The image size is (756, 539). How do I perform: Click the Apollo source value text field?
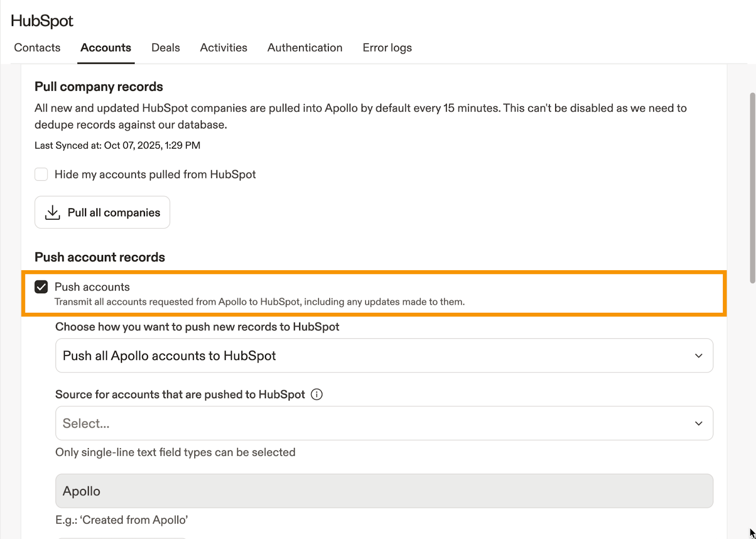point(384,491)
